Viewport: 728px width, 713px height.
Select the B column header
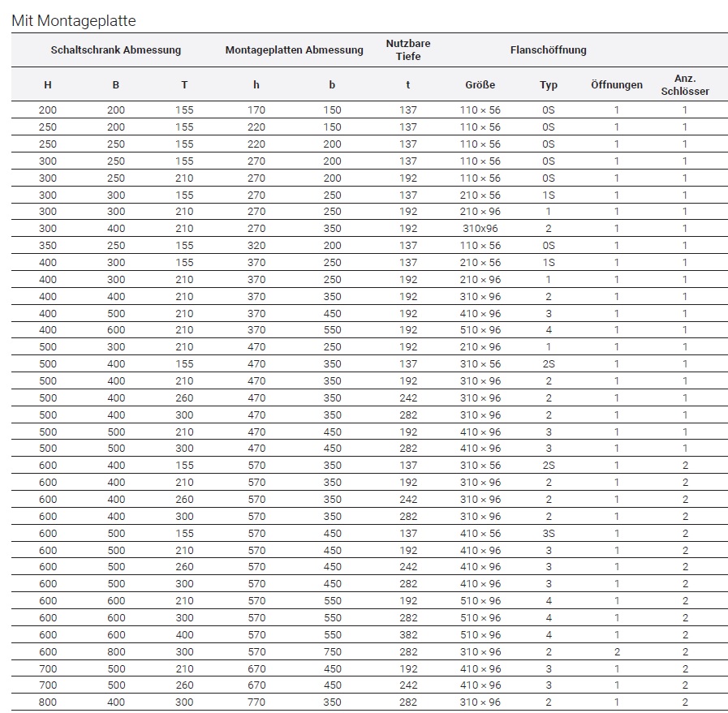coord(115,85)
